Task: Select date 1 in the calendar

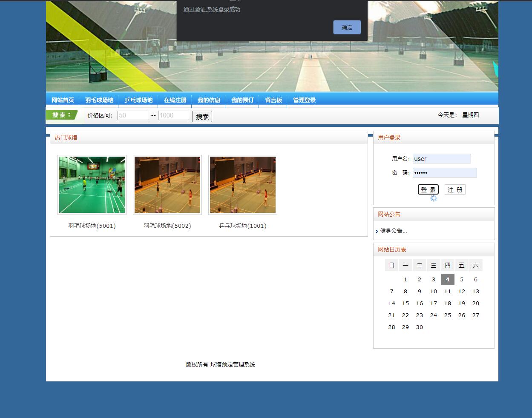Action: pos(405,280)
